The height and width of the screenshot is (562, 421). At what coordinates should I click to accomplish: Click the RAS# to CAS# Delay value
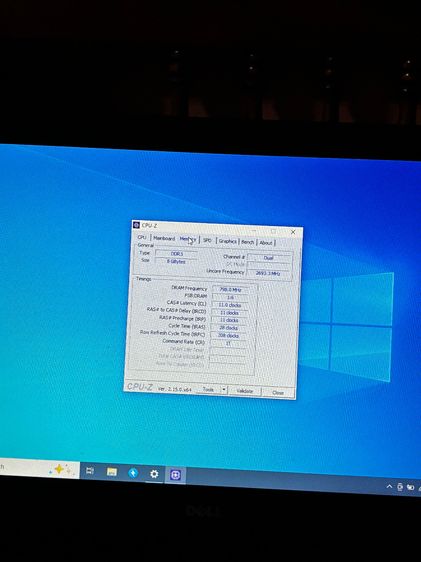(229, 313)
